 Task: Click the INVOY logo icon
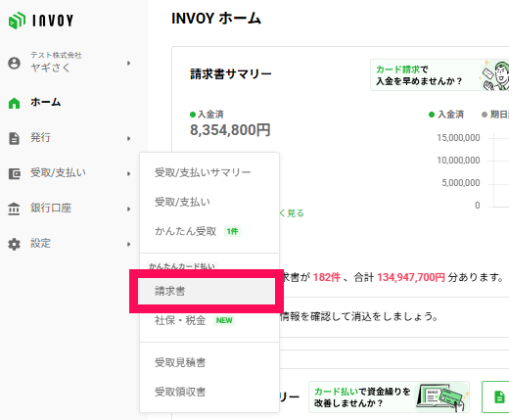[x=17, y=21]
